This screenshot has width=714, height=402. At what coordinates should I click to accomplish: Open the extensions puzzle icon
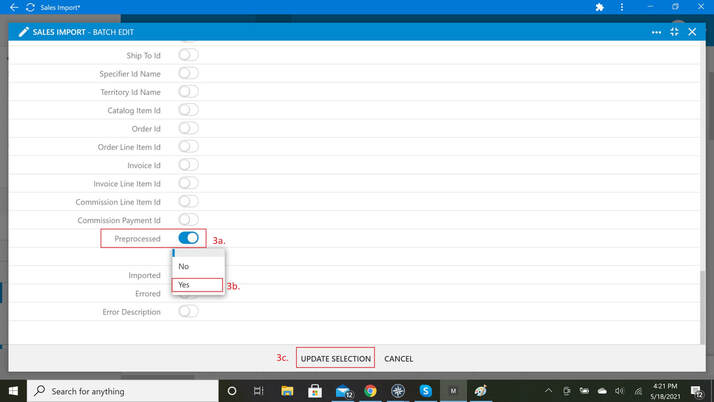point(600,7)
